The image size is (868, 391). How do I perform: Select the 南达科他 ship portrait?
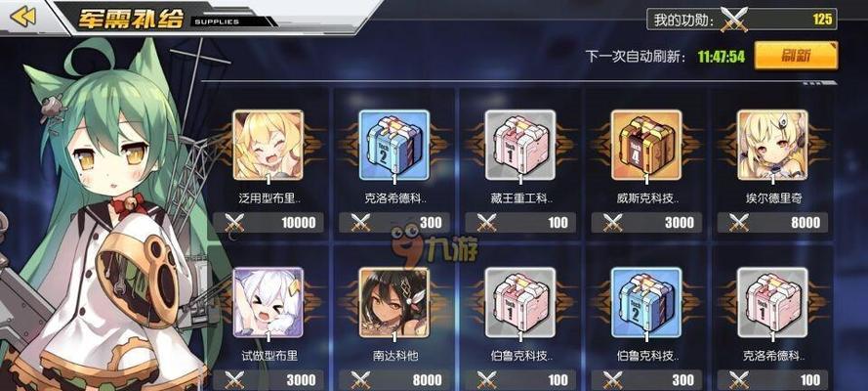[394, 302]
